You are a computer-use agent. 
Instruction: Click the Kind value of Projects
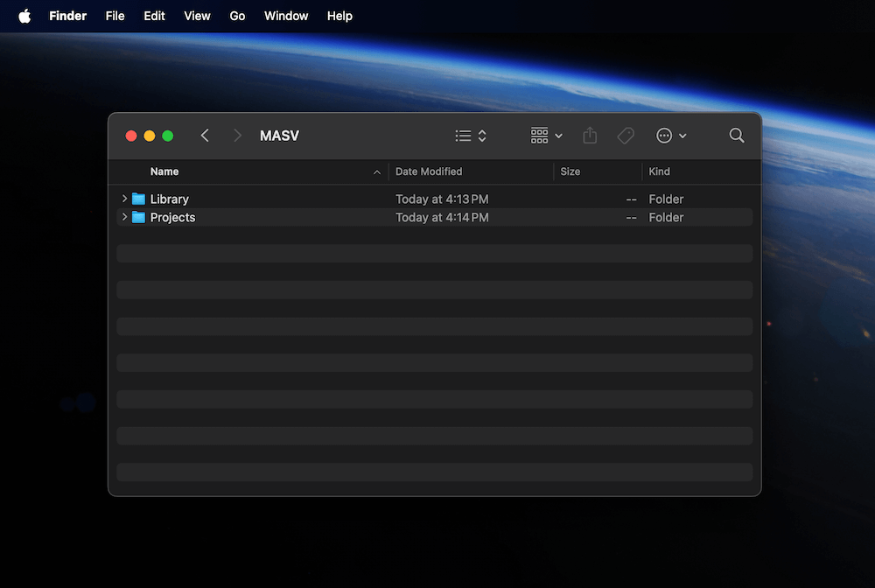coord(666,218)
